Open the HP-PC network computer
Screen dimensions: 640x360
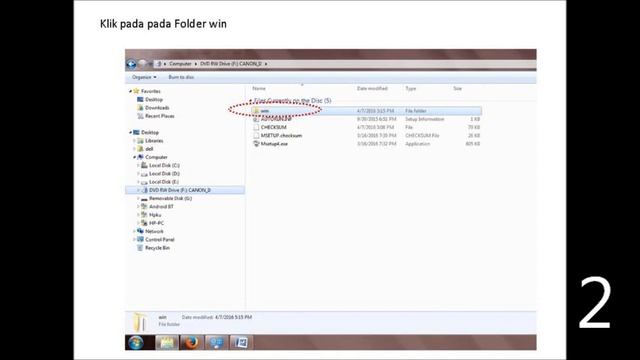click(156, 223)
